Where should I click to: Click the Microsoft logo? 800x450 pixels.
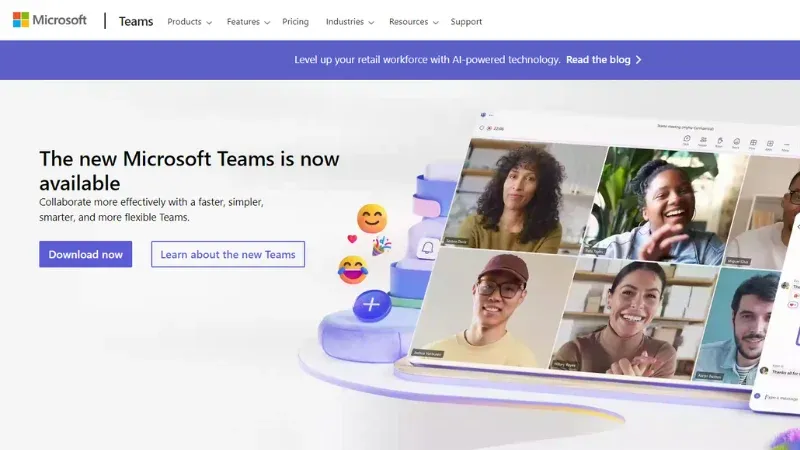pyautogui.click(x=49, y=20)
